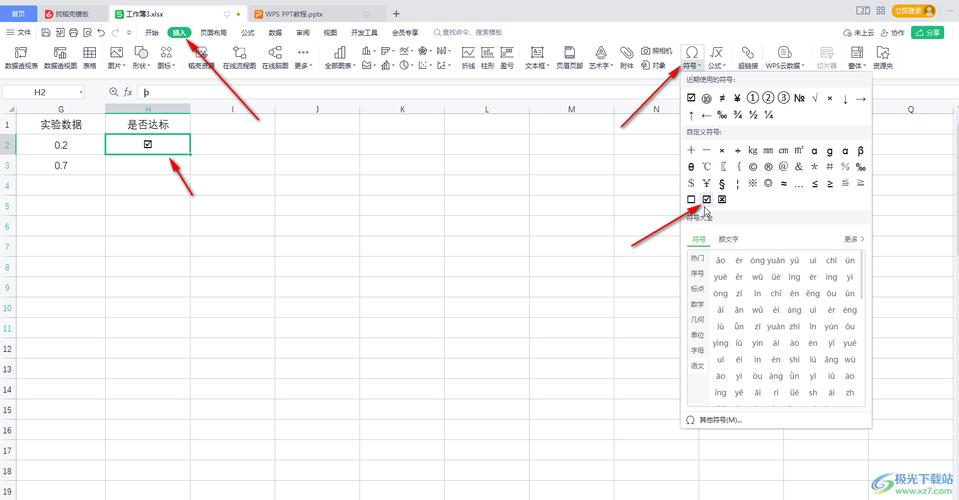Insert a 文本框 (text box)

[537, 57]
